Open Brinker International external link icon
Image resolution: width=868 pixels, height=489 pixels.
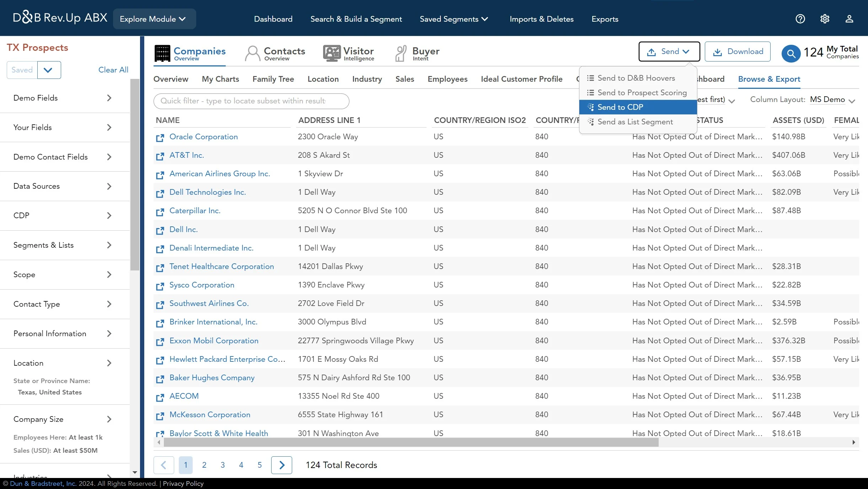coord(160,323)
